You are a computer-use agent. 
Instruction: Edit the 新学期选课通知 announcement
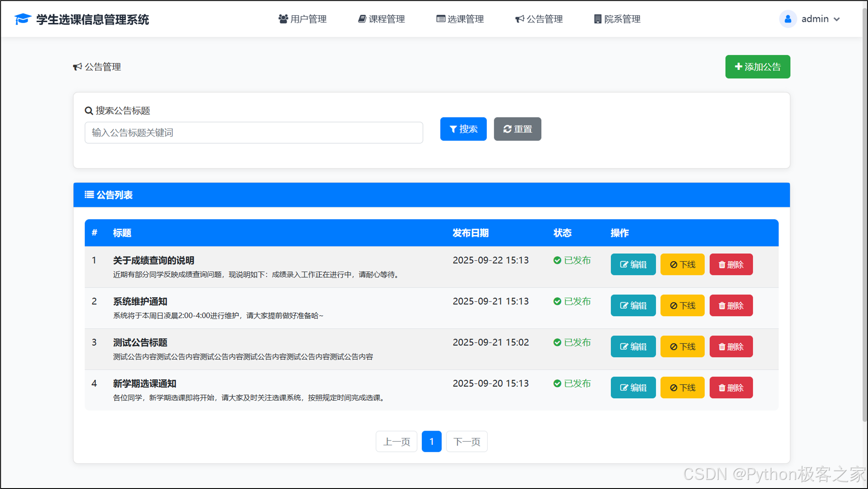633,388
